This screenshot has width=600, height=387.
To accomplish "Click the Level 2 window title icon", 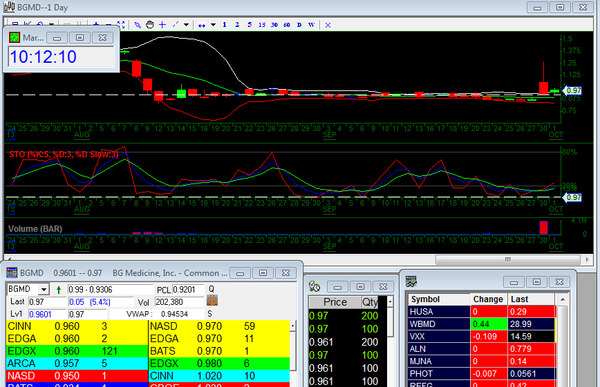I will [x=12, y=273].
